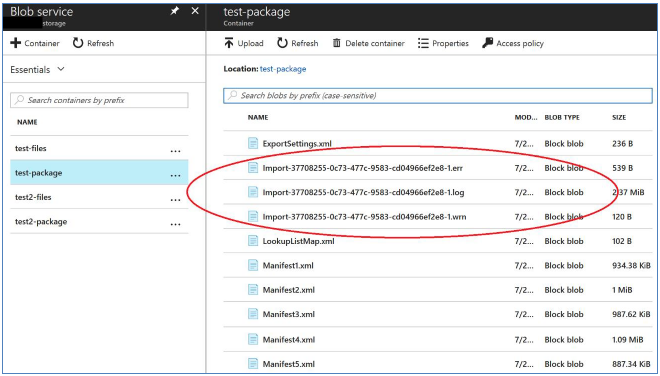The image size is (660, 376).
Task: Follow the test-package location link
Action: [283, 69]
